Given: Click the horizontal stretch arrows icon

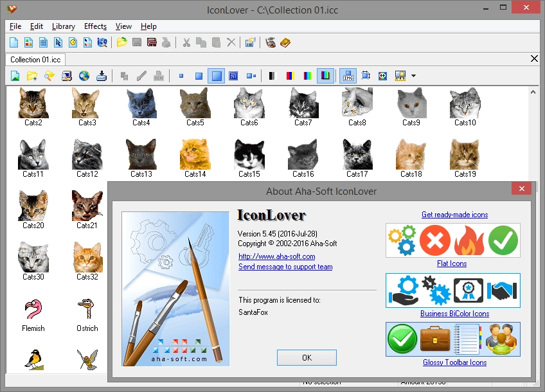Looking at the screenshot, I should click(x=382, y=76).
